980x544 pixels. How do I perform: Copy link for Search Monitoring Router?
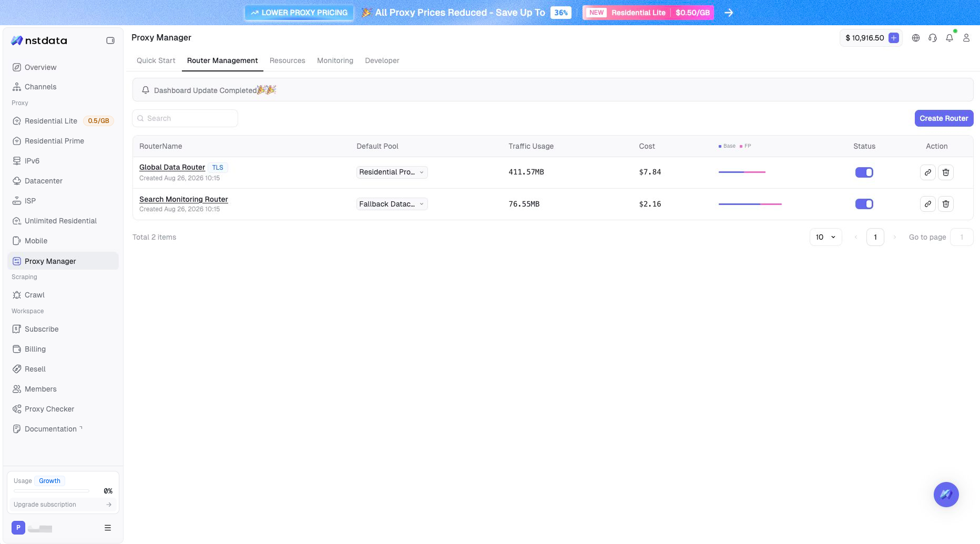pyautogui.click(x=928, y=204)
